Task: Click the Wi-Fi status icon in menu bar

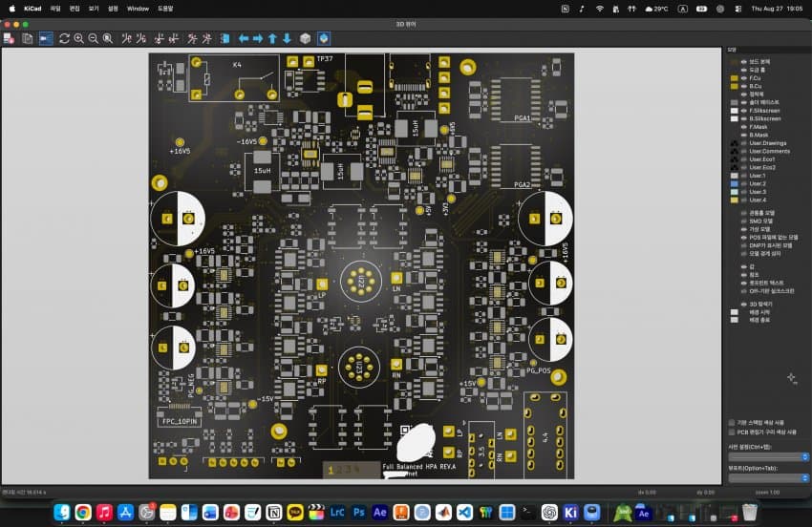Action: click(599, 9)
